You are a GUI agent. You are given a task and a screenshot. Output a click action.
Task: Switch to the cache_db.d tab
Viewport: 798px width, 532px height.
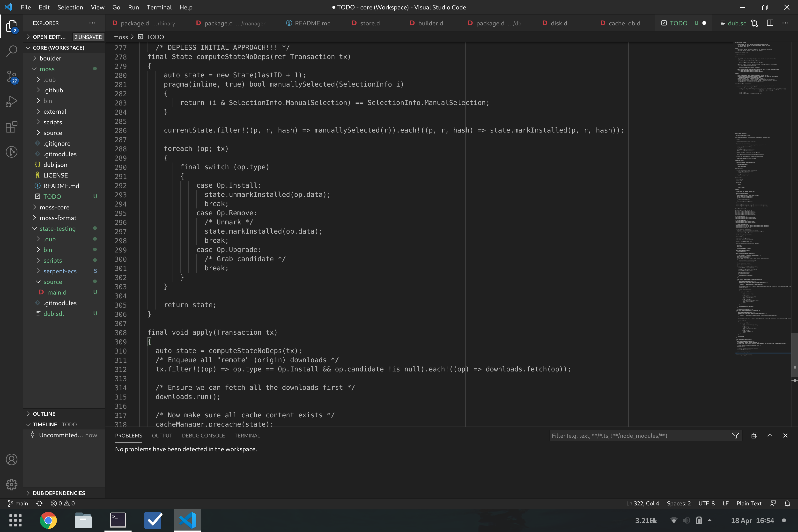pos(624,23)
